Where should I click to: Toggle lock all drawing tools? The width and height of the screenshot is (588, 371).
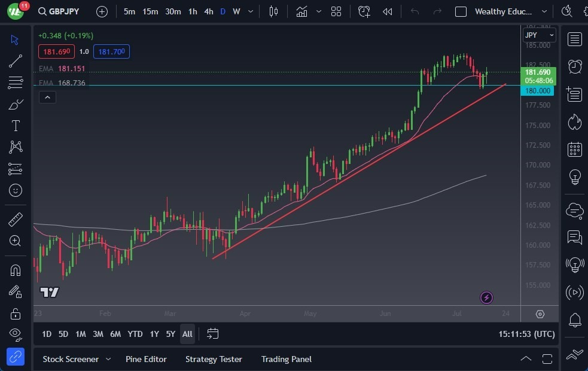click(16, 314)
